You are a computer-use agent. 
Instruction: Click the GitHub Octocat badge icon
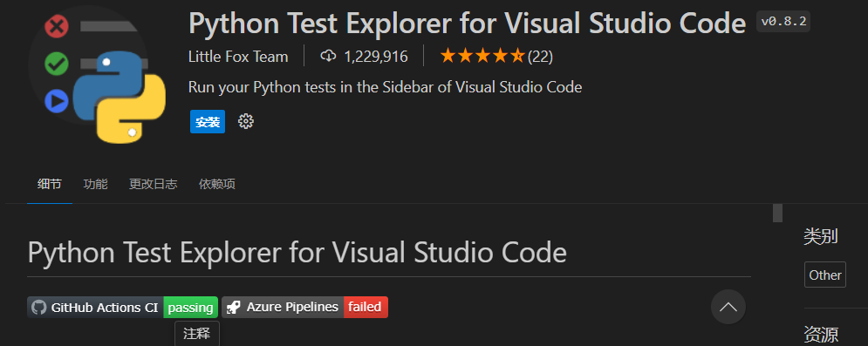pos(38,308)
